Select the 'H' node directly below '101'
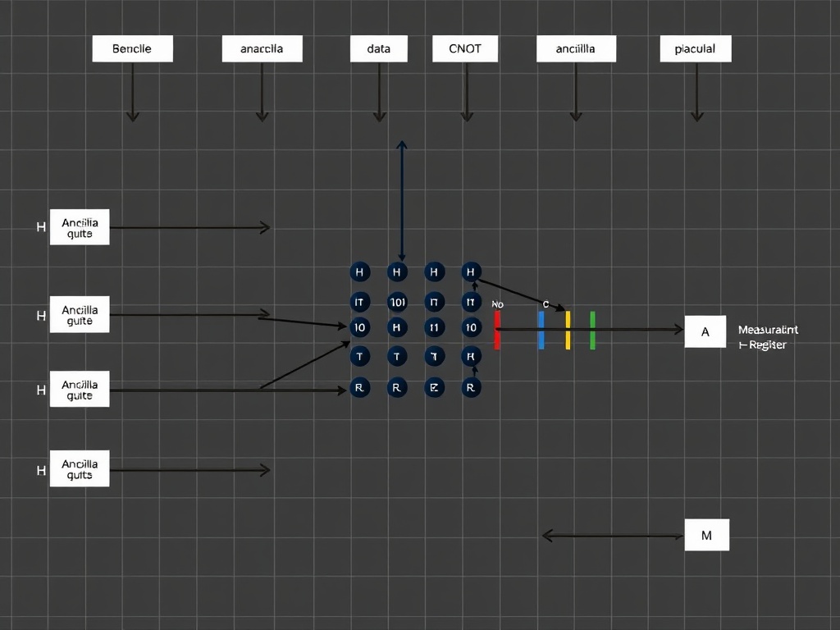Screen dimensions: 840x630 (x=397, y=327)
